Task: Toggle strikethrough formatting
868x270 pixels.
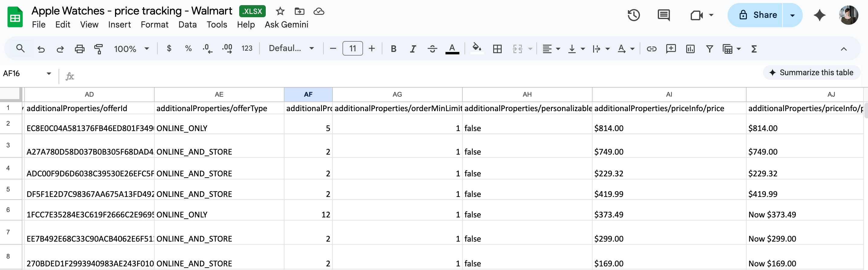Action: pyautogui.click(x=432, y=49)
